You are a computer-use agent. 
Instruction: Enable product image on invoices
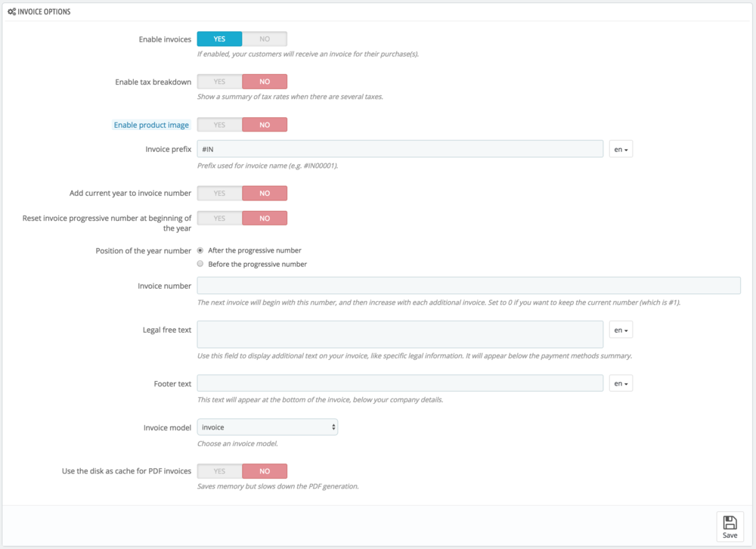point(218,124)
